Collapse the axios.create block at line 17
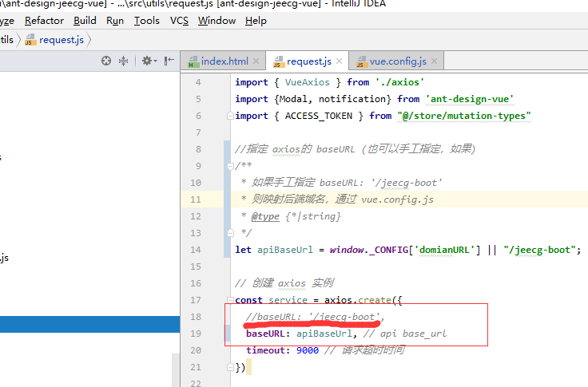 tap(230, 300)
